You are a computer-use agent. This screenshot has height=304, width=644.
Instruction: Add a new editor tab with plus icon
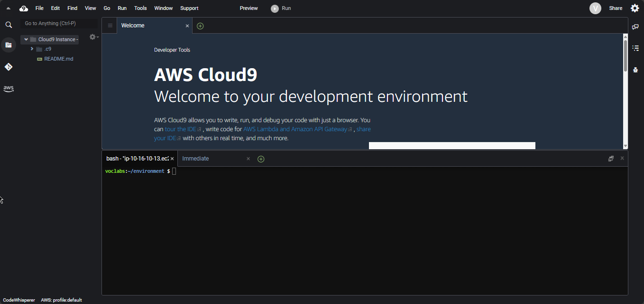(200, 26)
